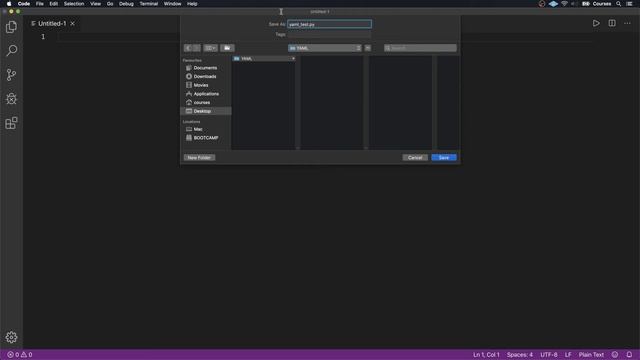The height and width of the screenshot is (360, 640).
Task: Open the Apple menu
Action: [x=9, y=4]
